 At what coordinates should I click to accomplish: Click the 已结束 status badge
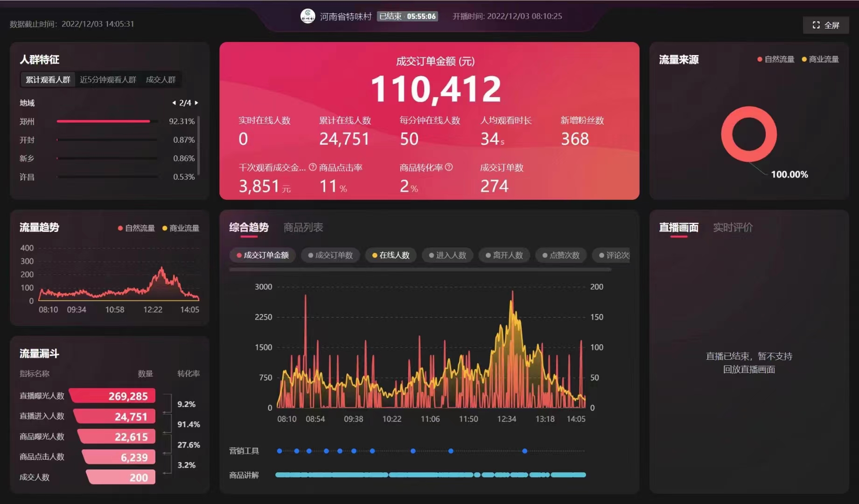[407, 16]
